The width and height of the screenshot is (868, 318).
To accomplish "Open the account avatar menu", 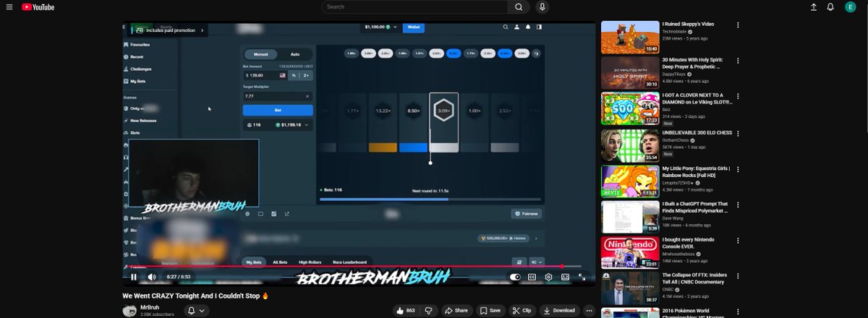I will click(851, 7).
